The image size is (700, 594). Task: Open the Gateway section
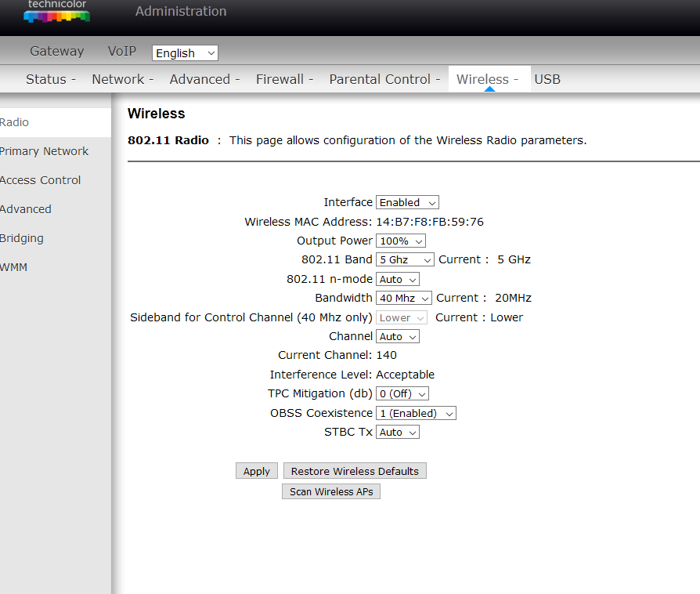click(x=56, y=52)
